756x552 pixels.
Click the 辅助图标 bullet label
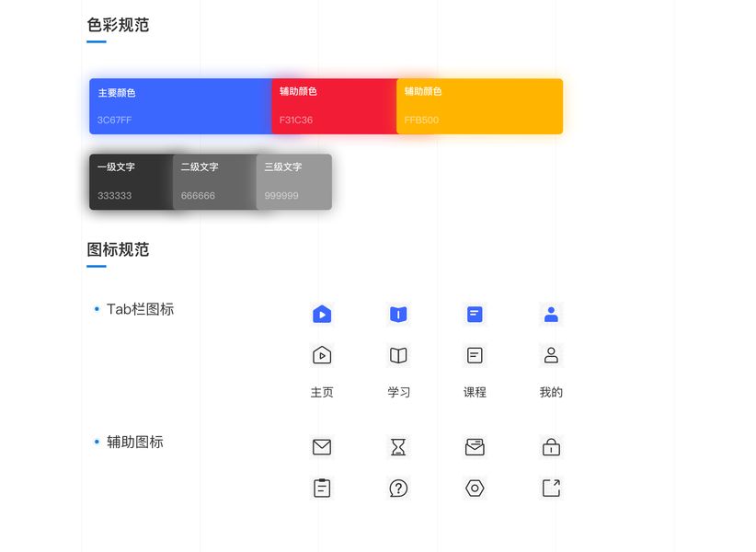[x=135, y=442]
